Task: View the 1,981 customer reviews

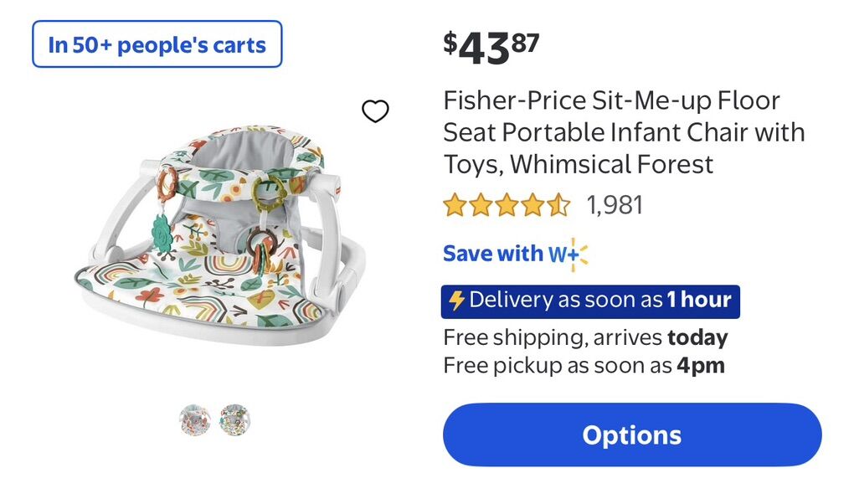Action: pos(615,205)
